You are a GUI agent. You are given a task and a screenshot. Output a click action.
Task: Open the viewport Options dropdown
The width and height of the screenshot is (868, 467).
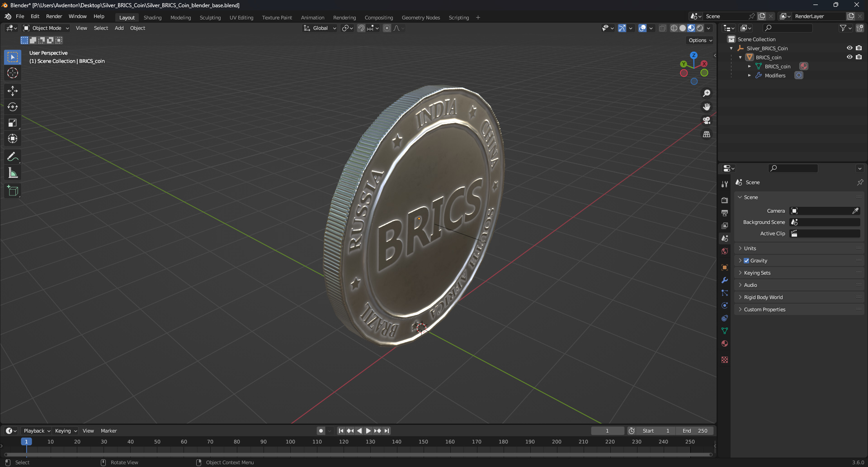[700, 40]
